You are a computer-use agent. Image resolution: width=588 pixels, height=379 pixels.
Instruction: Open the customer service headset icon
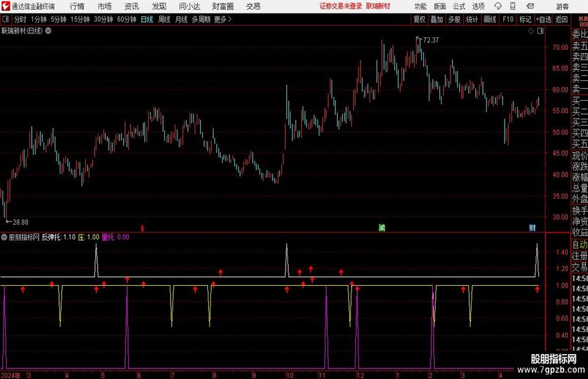pos(498,6)
